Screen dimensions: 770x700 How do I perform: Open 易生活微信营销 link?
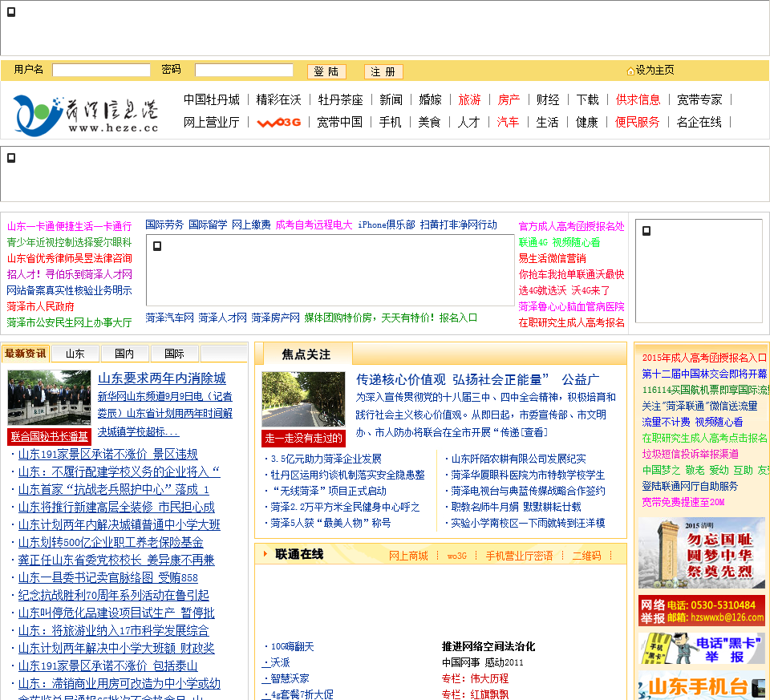click(x=553, y=258)
